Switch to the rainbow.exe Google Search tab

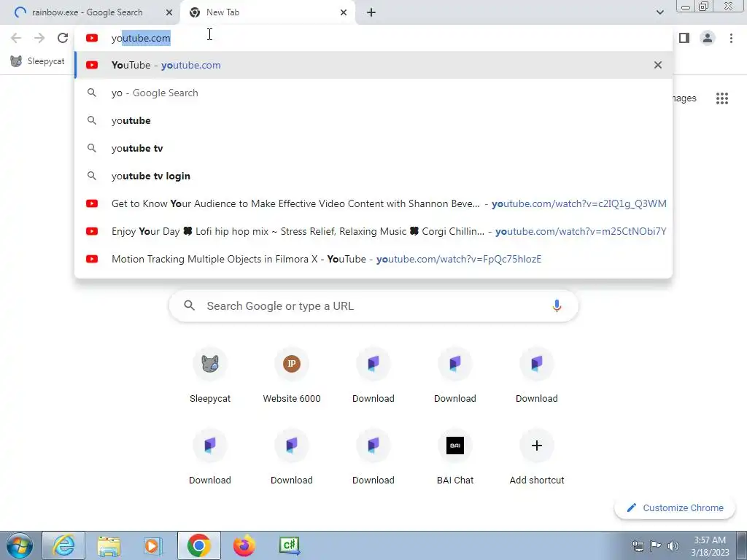coord(88,12)
